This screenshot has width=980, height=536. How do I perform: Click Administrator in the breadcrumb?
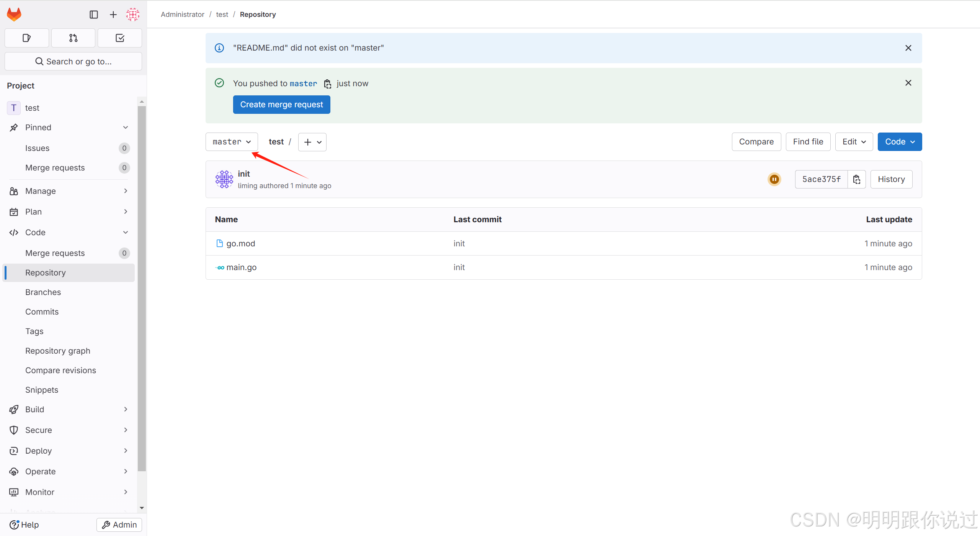tap(183, 15)
